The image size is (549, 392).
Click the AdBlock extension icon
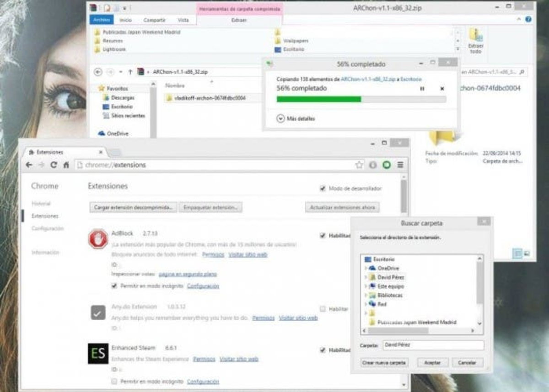pyautogui.click(x=98, y=239)
